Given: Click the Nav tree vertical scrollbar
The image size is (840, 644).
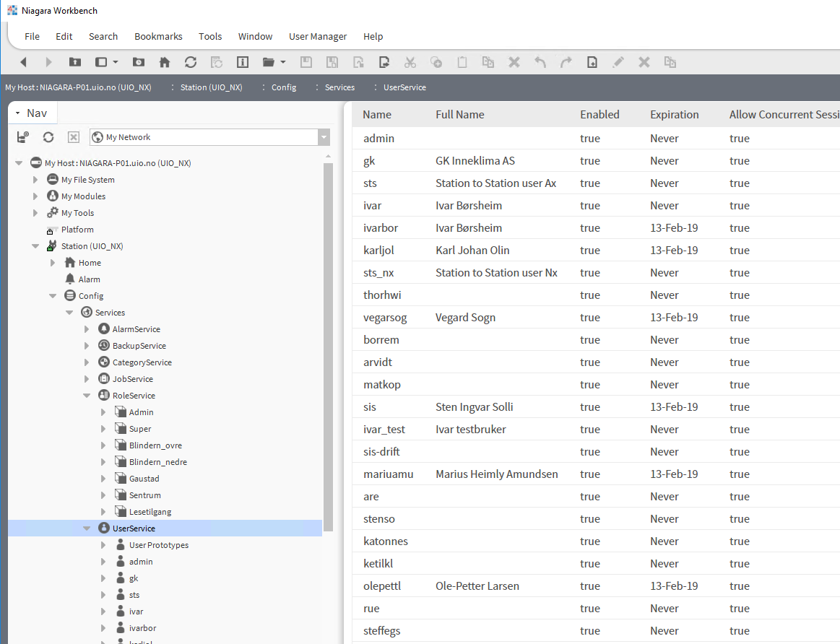Looking at the screenshot, I should click(328, 347).
